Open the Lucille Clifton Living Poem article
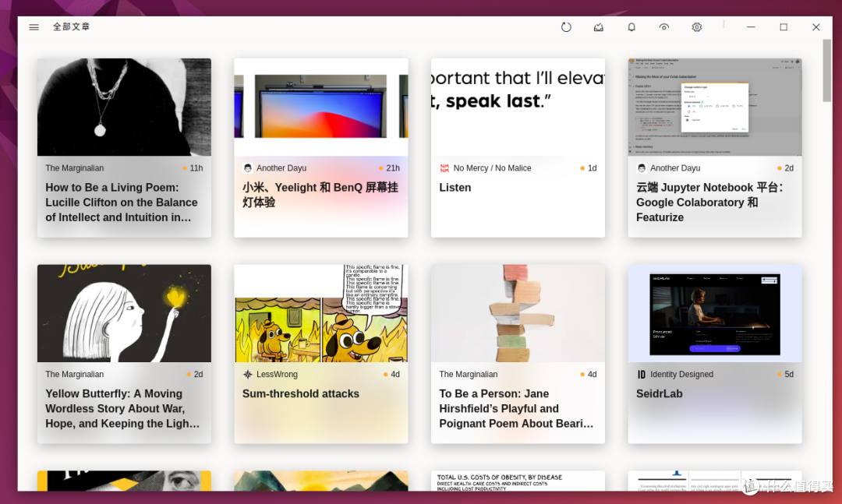The width and height of the screenshot is (842, 504). click(122, 203)
